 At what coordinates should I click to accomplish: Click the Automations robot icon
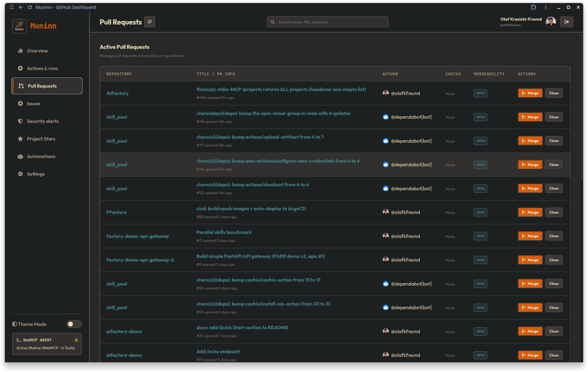click(x=20, y=156)
